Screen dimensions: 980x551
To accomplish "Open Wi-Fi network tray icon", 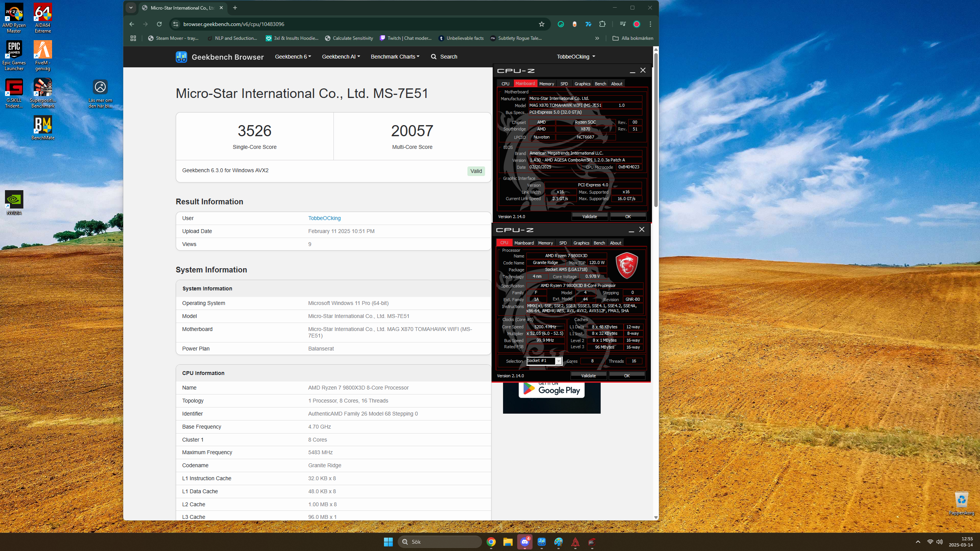I will point(930,542).
